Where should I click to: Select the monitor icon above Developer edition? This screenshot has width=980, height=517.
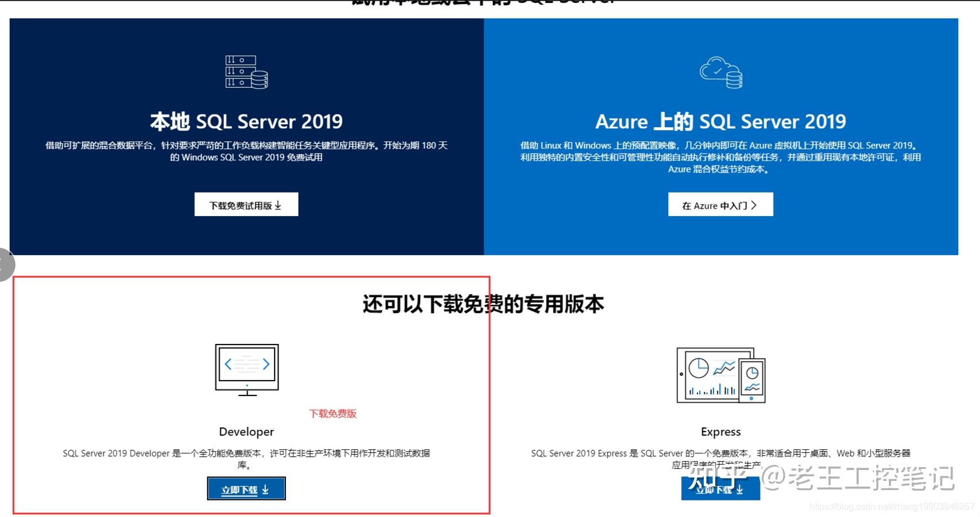pyautogui.click(x=246, y=370)
